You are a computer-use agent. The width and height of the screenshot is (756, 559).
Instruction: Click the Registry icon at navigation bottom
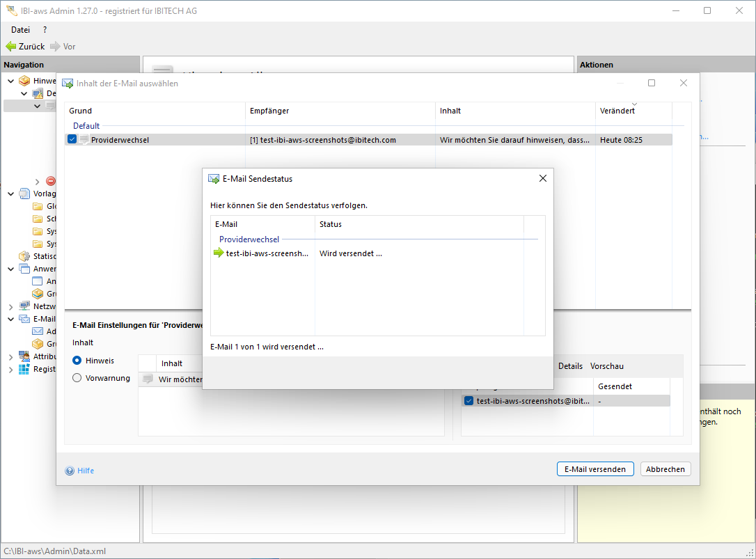(x=24, y=369)
